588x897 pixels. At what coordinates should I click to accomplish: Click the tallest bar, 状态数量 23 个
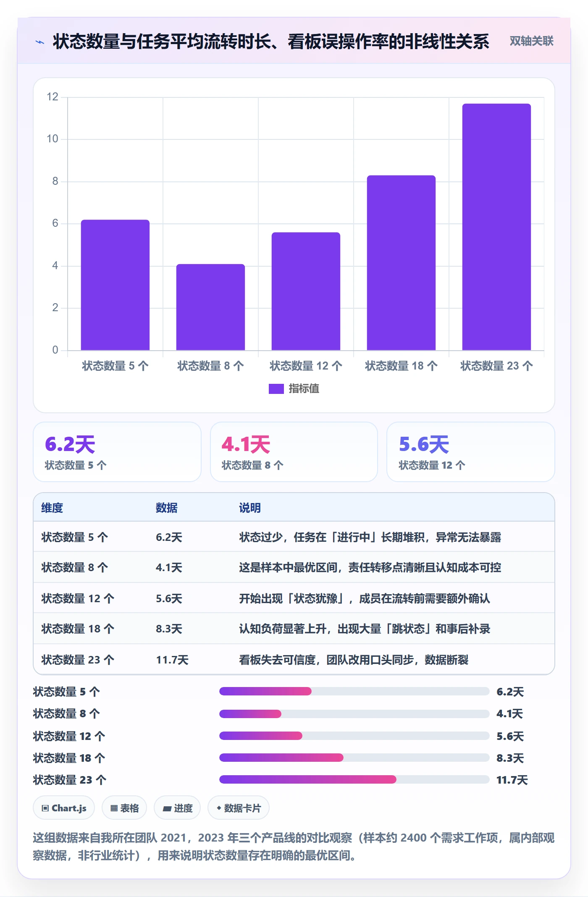[496, 227]
